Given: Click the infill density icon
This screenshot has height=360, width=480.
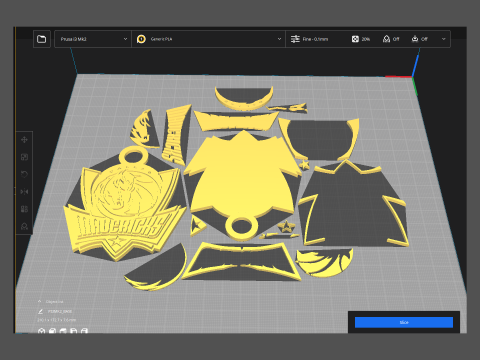Looking at the screenshot, I should tap(355, 39).
